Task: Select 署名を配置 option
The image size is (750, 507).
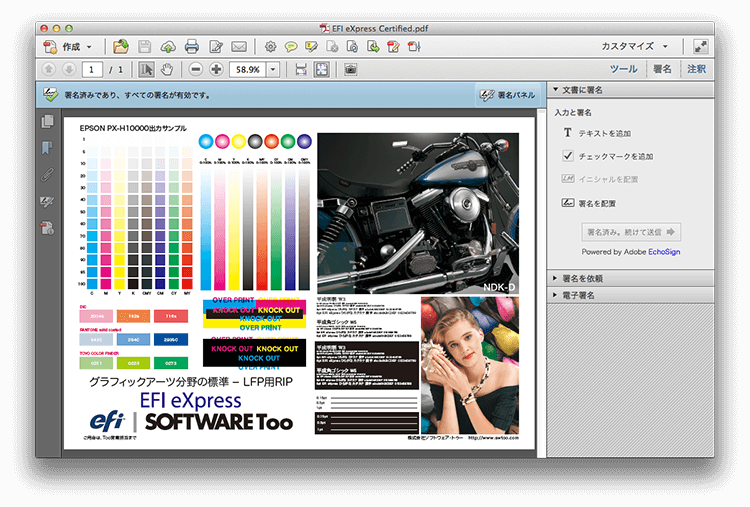Action: pyautogui.click(x=588, y=203)
